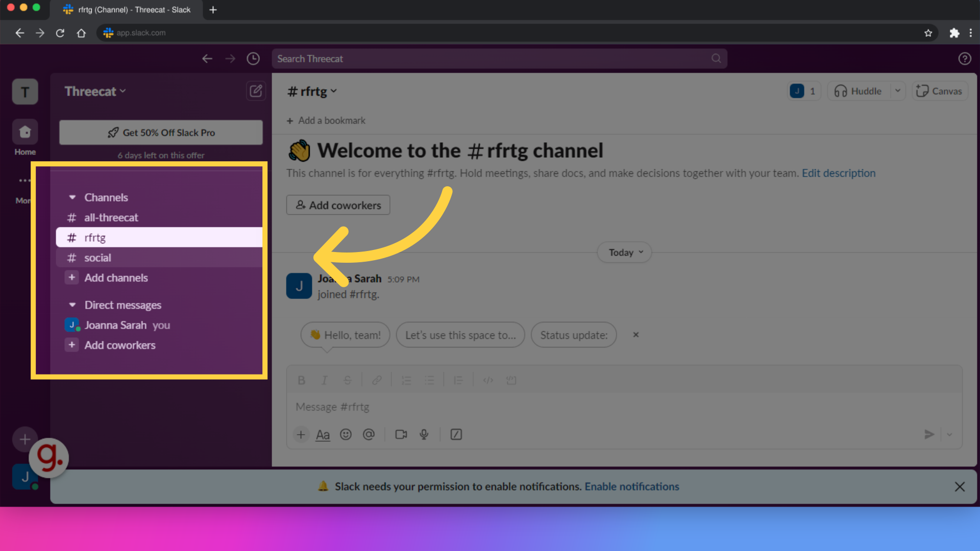
Task: Toggle strikethrough formatting
Action: point(348,381)
